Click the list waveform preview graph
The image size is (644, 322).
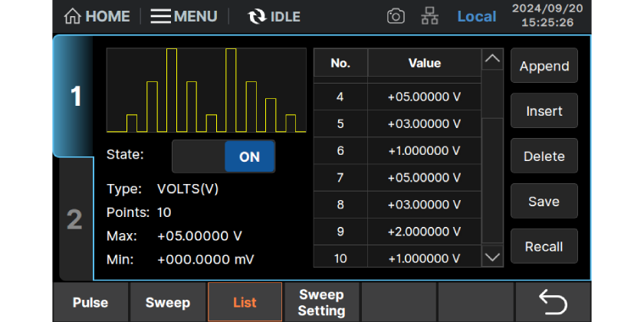[x=205, y=90]
